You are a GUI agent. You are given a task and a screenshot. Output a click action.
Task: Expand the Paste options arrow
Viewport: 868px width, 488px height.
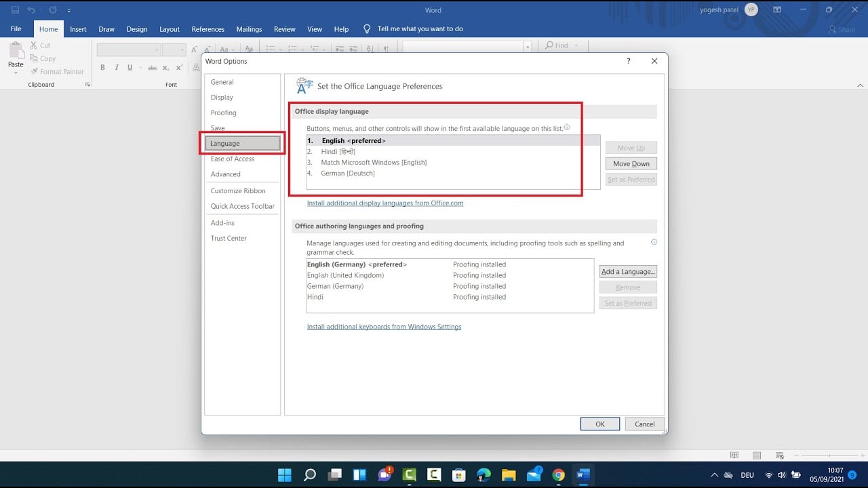coord(16,73)
